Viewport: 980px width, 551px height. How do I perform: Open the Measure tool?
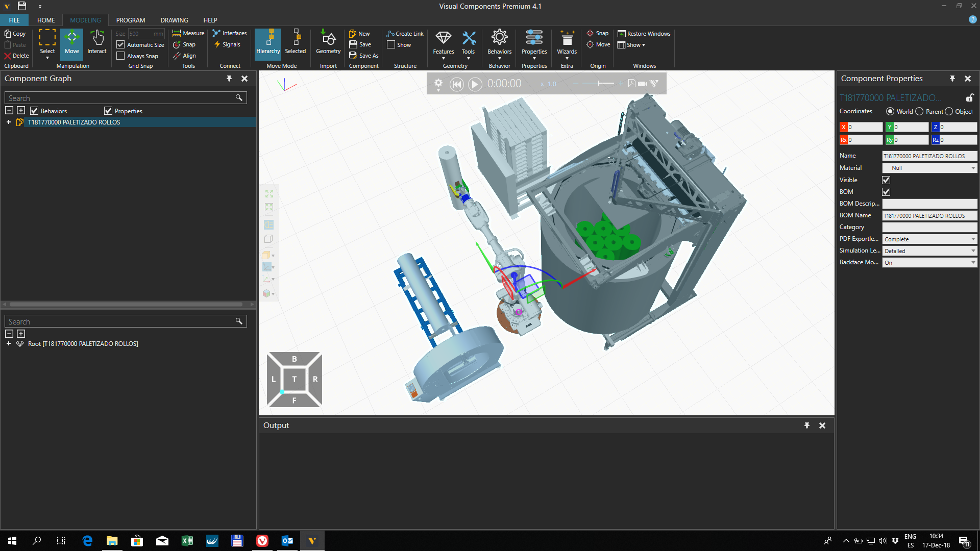click(188, 33)
